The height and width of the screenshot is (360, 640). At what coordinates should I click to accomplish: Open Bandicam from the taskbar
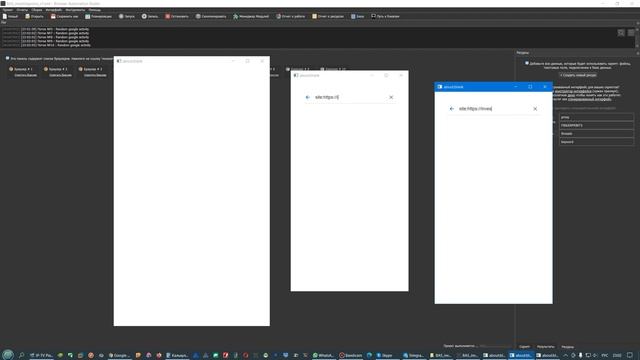(x=351, y=356)
